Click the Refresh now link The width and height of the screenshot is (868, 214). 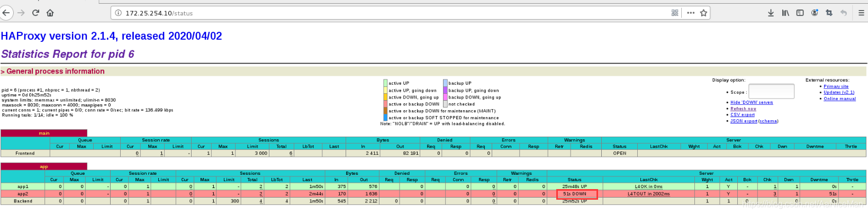[743, 109]
